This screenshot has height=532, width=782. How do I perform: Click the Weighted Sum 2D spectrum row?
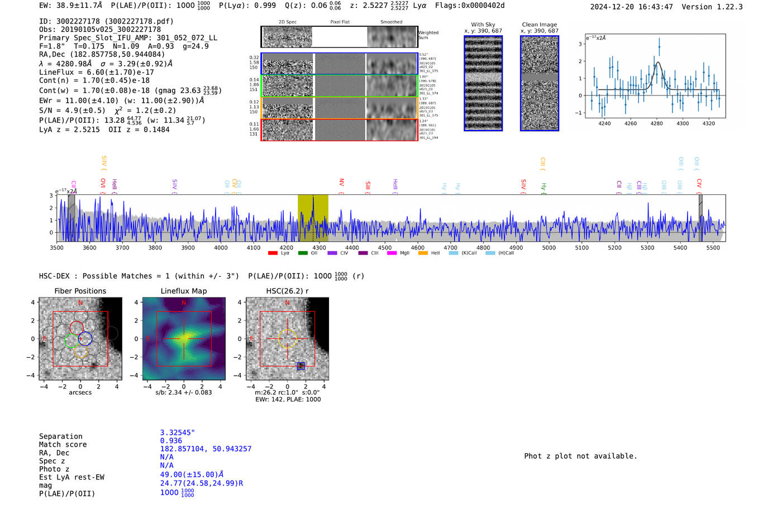(340, 37)
